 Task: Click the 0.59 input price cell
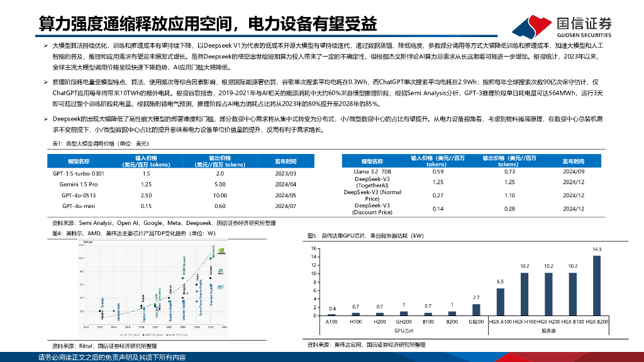(x=438, y=172)
